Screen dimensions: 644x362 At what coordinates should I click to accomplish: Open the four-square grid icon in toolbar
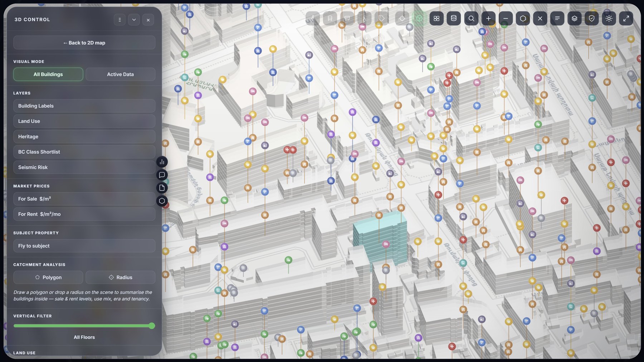[x=436, y=18]
